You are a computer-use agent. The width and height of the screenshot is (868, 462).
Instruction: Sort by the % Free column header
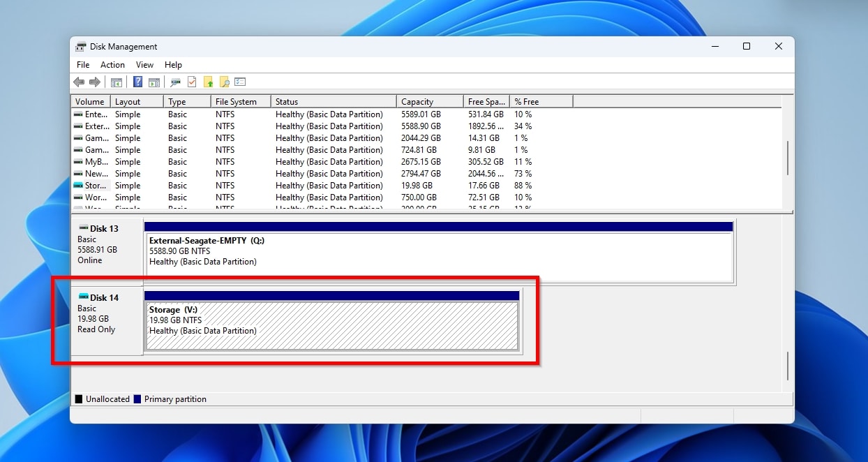click(541, 102)
